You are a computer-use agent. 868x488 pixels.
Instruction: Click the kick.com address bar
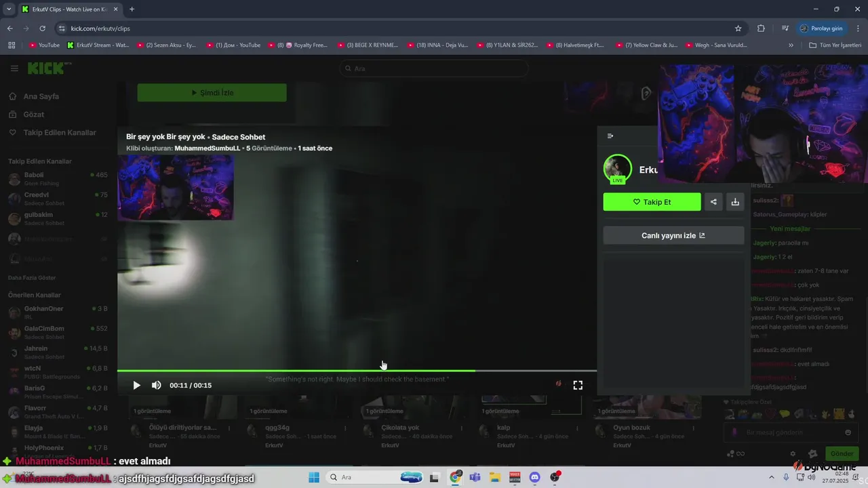coord(393,28)
